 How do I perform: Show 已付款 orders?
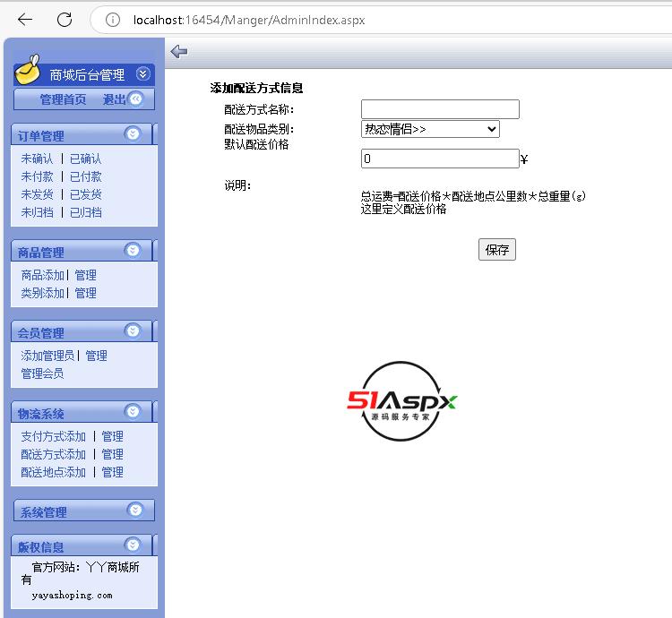click(x=86, y=176)
